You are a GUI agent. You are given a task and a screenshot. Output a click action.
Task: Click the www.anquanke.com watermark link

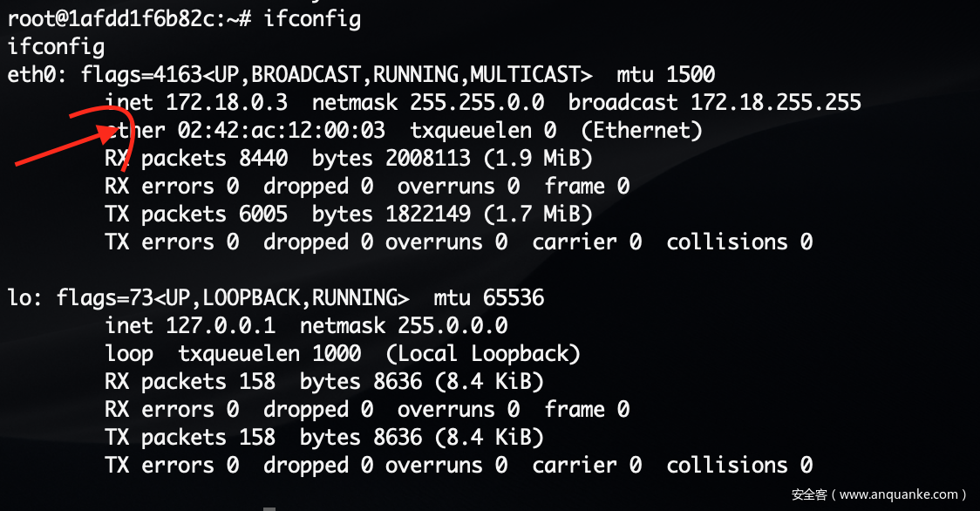pyautogui.click(x=898, y=494)
